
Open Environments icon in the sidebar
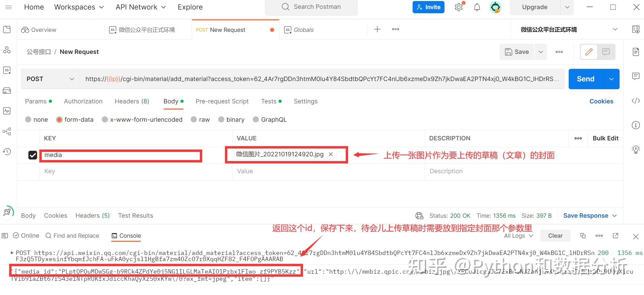click(7, 70)
